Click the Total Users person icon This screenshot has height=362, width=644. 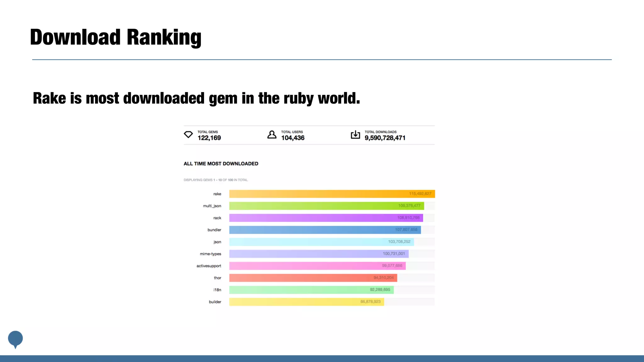click(272, 134)
